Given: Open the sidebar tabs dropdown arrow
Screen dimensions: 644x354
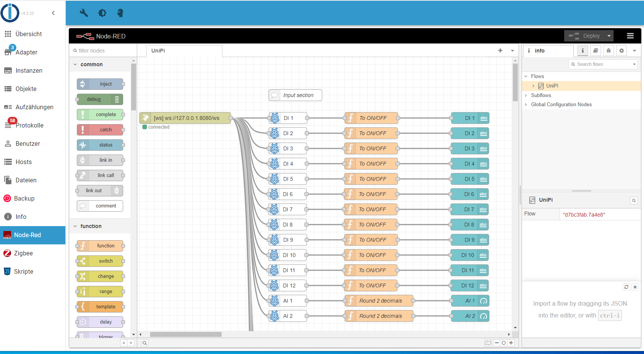Looking at the screenshot, I should point(634,51).
